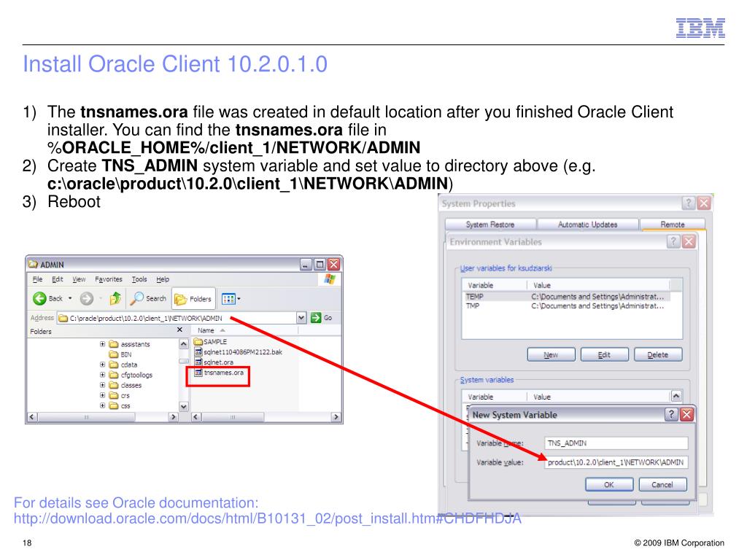Click the help icon in New System Variable

[x=671, y=414]
